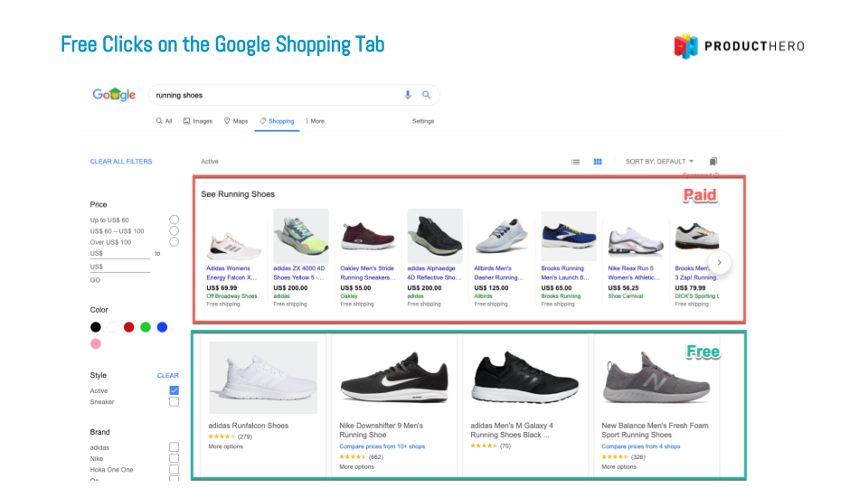This screenshot has height=488, width=868.
Task: Click next arrow in paid carousel
Action: coord(719,263)
